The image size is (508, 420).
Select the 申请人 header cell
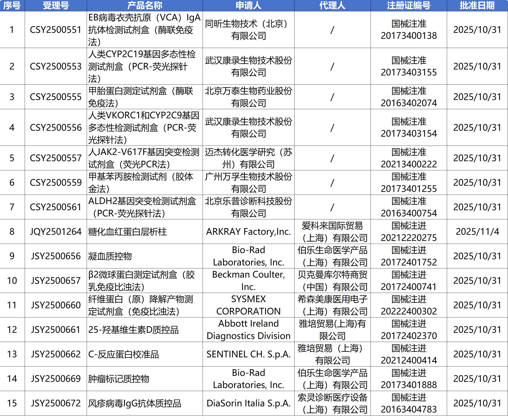coord(248,5)
